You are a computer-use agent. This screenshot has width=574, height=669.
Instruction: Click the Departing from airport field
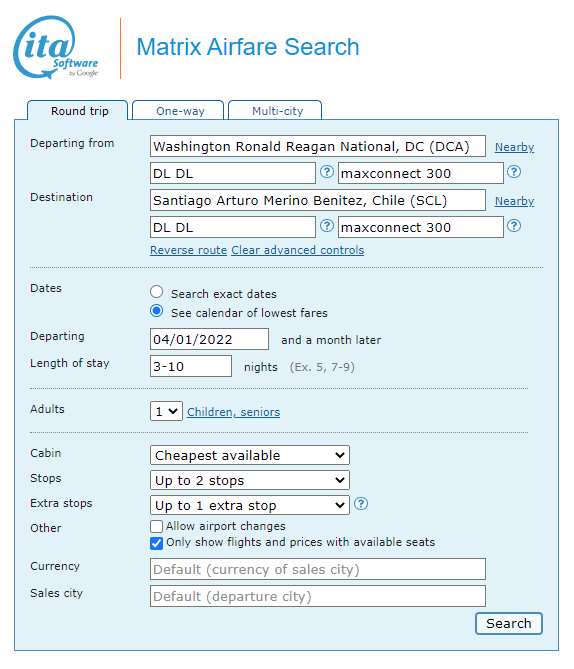(x=318, y=146)
